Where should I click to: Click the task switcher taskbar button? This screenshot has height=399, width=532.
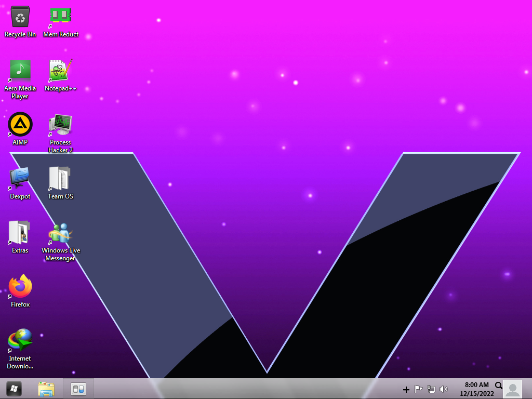click(x=78, y=389)
